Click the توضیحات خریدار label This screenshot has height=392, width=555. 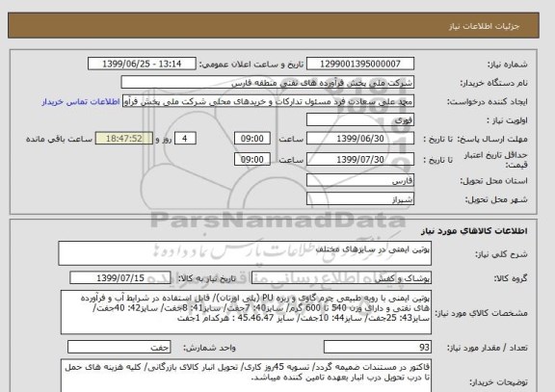499,382
